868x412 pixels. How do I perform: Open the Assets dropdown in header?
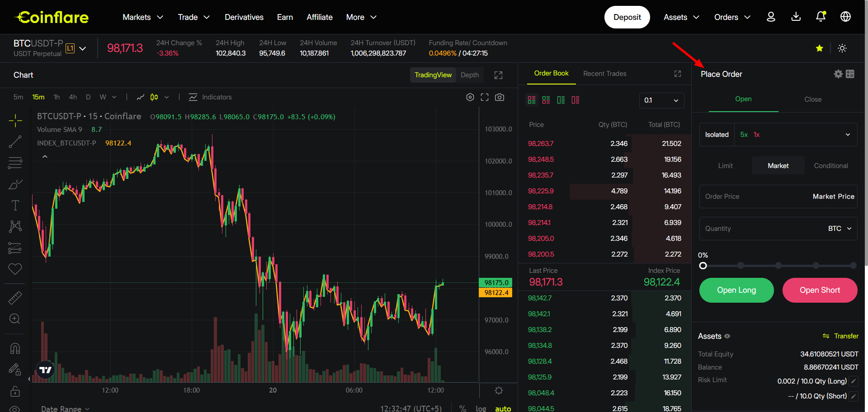pyautogui.click(x=681, y=17)
